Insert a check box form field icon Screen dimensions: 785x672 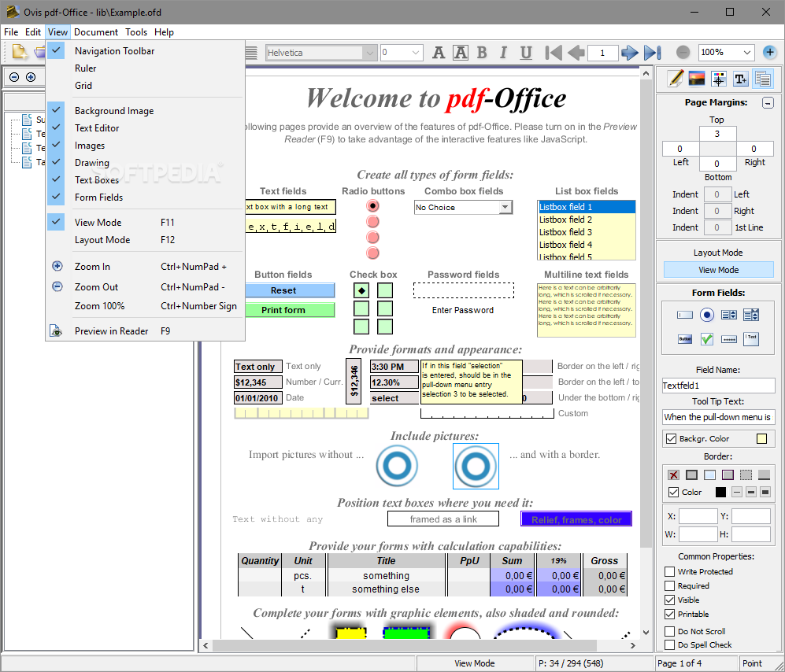[x=706, y=339]
